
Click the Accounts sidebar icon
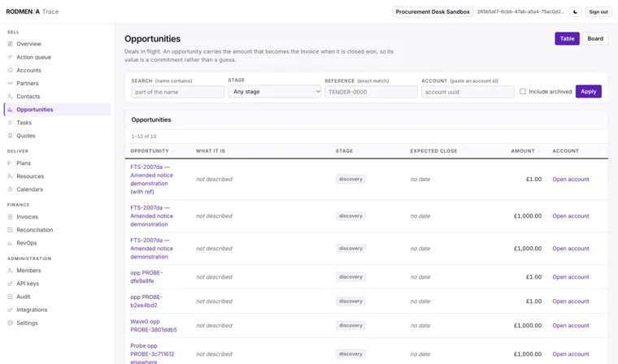tap(11, 70)
